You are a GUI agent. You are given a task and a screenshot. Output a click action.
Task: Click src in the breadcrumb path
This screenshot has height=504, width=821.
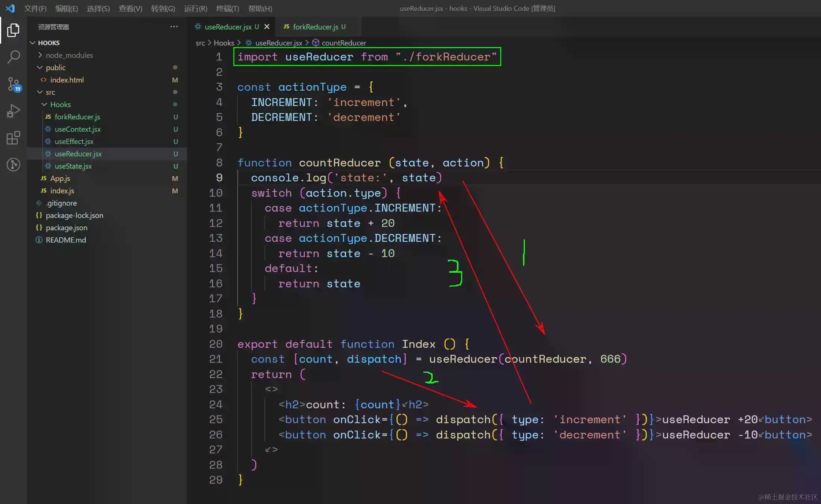pyautogui.click(x=200, y=43)
